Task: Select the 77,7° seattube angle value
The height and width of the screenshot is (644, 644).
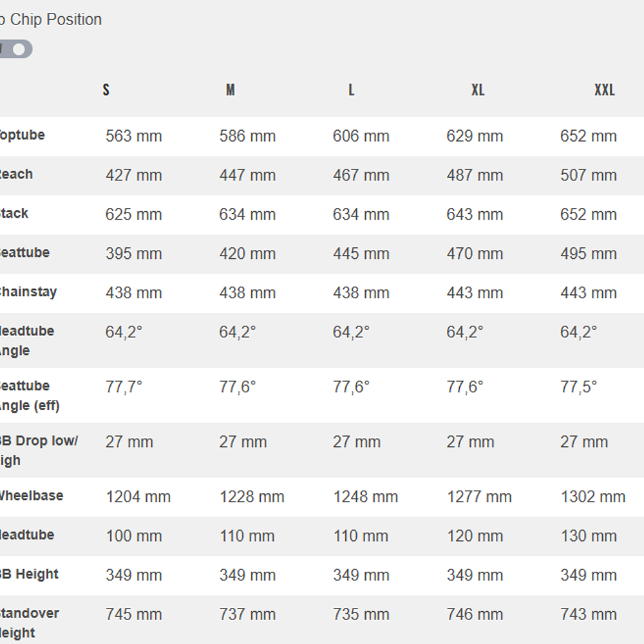Action: (124, 386)
